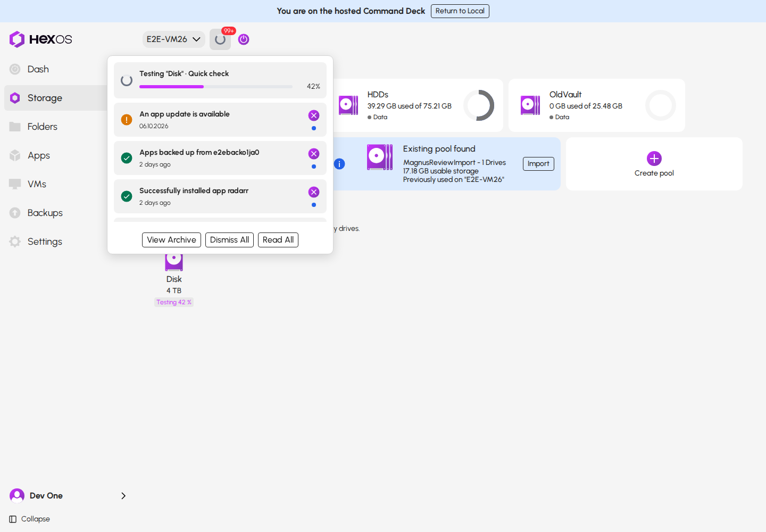Select the 4 TB Disk drive icon
This screenshot has height=532, width=766.
pos(174,262)
